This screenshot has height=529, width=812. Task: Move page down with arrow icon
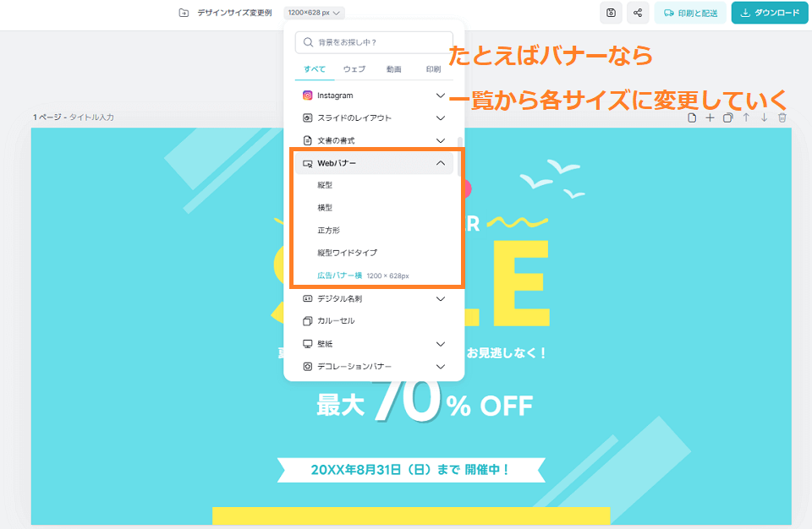[x=765, y=117]
